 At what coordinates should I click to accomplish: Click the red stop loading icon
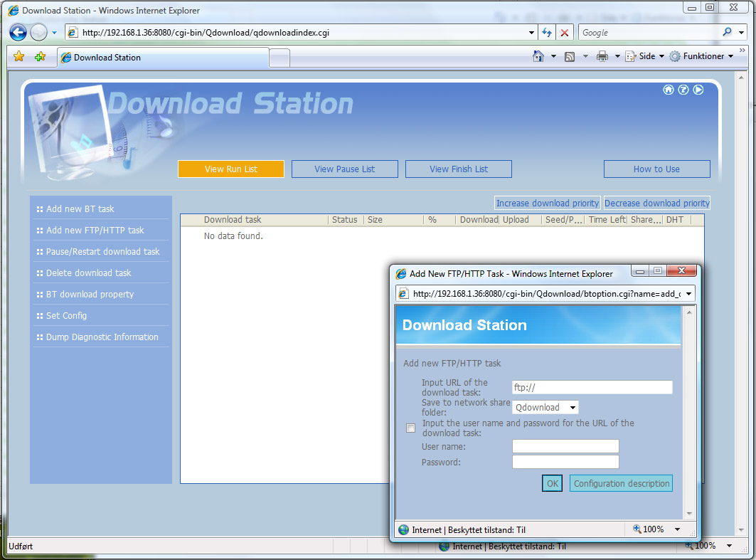[565, 33]
